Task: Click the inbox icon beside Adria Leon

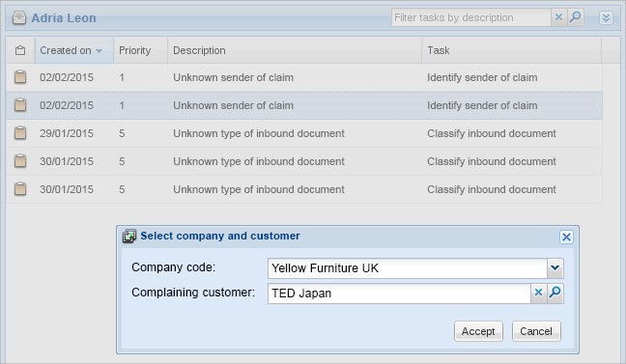Action: [x=19, y=18]
